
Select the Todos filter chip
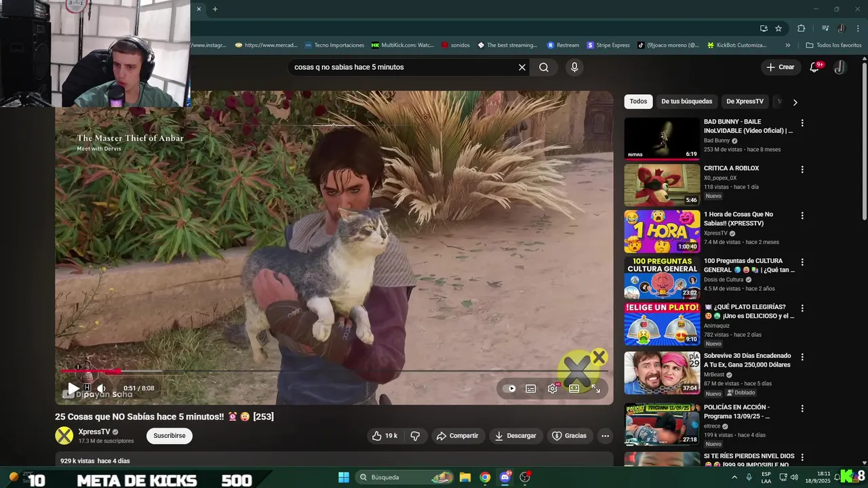(638, 102)
